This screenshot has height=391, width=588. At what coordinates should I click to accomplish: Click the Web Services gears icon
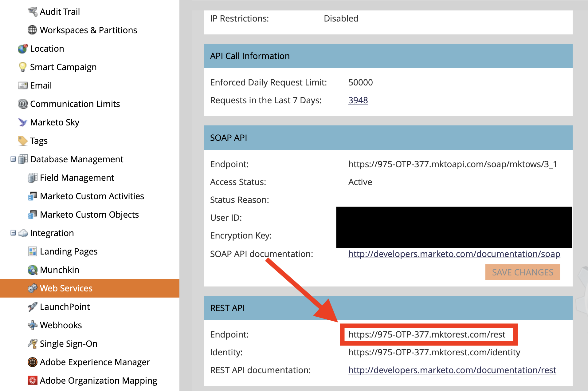click(x=32, y=288)
